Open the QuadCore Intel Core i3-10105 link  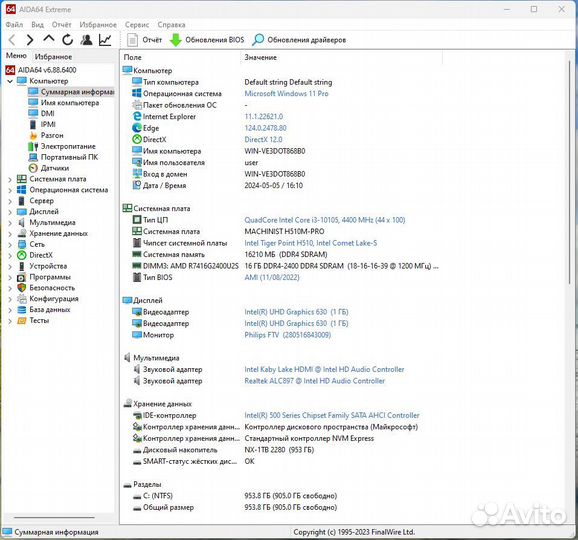click(x=325, y=220)
